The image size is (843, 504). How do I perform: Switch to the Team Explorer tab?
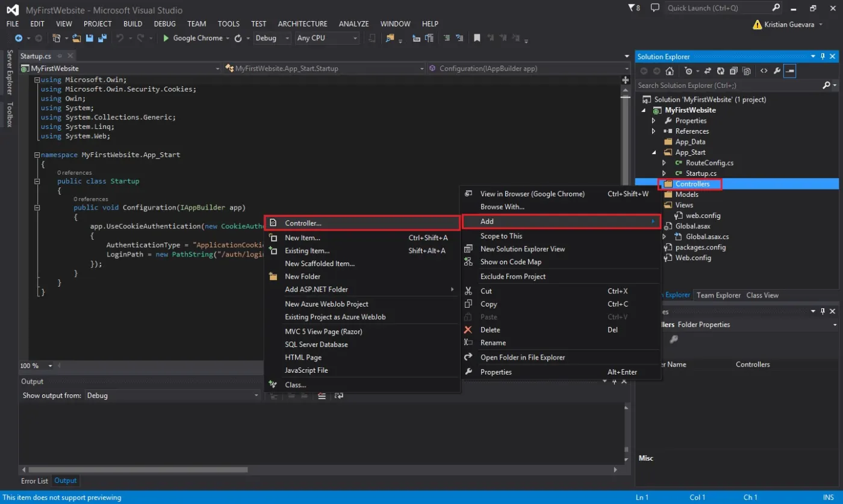click(x=718, y=295)
